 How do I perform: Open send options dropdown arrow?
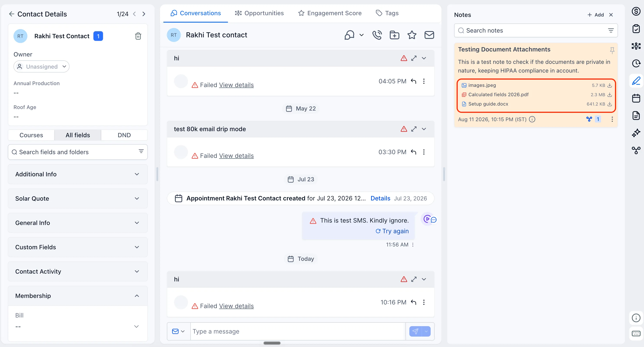coord(426,331)
